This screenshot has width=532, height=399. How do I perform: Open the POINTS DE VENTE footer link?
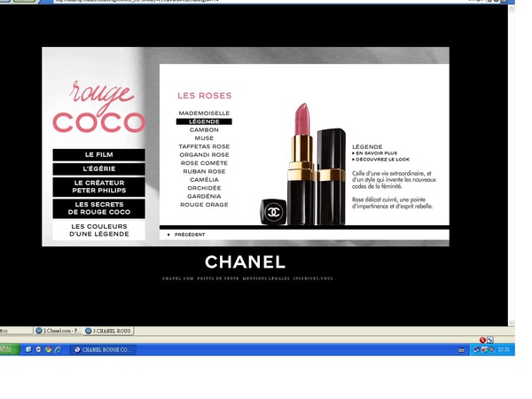point(218,278)
